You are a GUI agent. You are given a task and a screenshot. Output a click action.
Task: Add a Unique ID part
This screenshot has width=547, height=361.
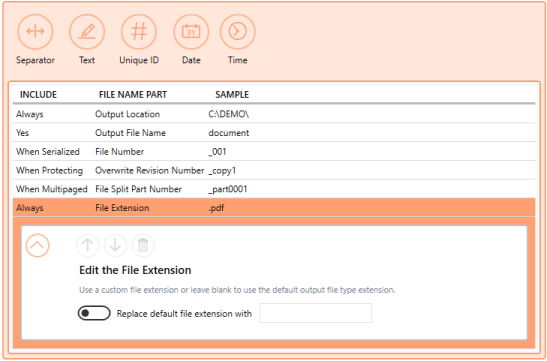pos(139,32)
